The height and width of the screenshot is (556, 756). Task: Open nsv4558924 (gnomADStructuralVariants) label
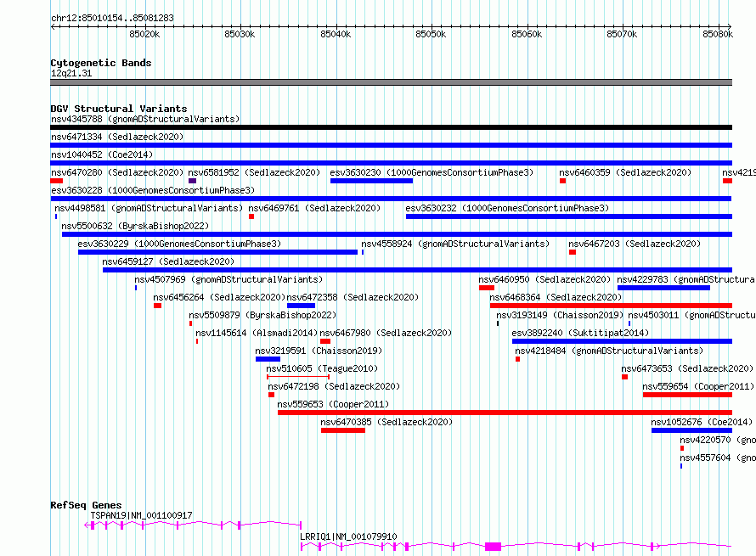pyautogui.click(x=455, y=244)
